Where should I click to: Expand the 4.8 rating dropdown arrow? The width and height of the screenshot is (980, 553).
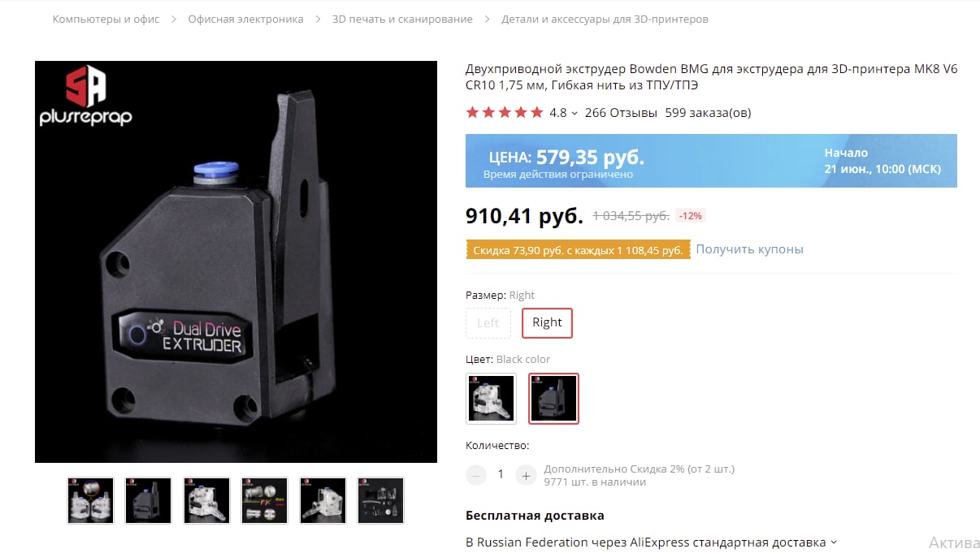575,114
